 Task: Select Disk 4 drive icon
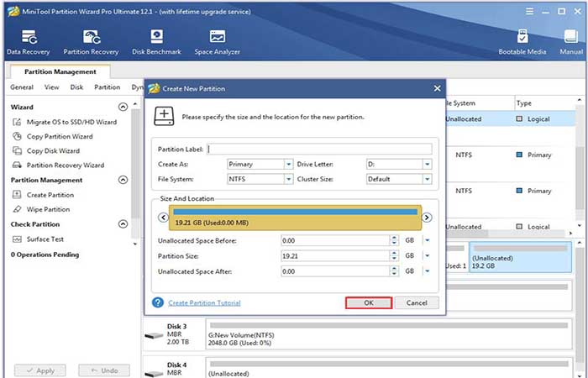pyautogui.click(x=154, y=374)
